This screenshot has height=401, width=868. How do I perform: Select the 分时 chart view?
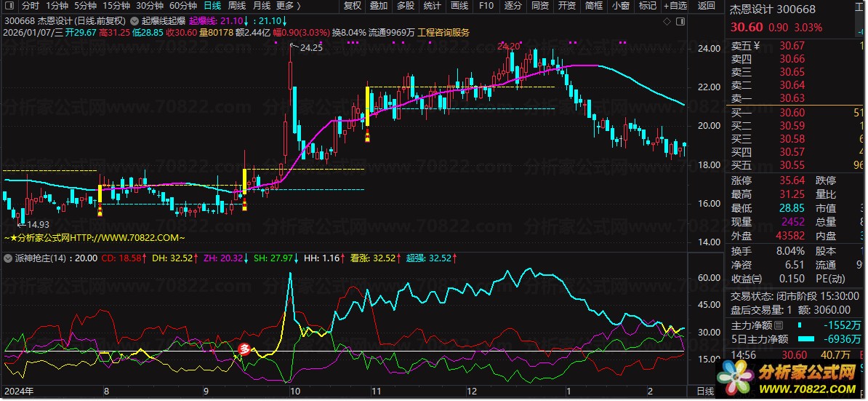point(31,6)
